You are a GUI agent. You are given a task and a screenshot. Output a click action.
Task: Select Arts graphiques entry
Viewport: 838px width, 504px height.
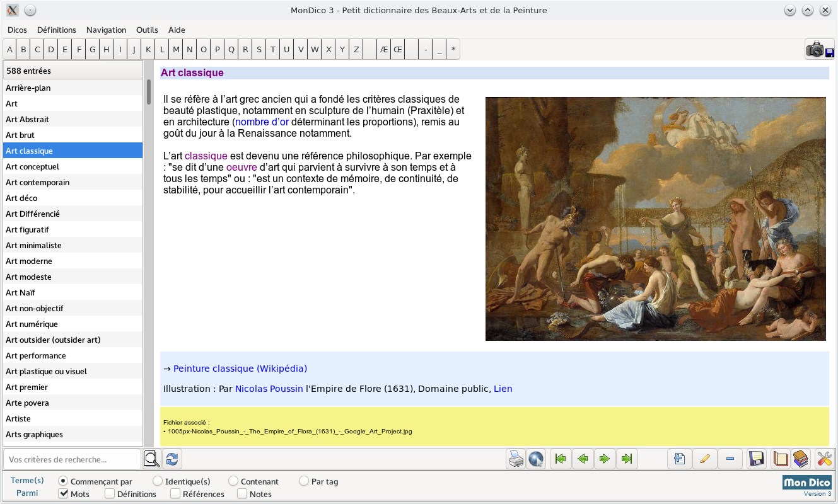click(x=73, y=434)
